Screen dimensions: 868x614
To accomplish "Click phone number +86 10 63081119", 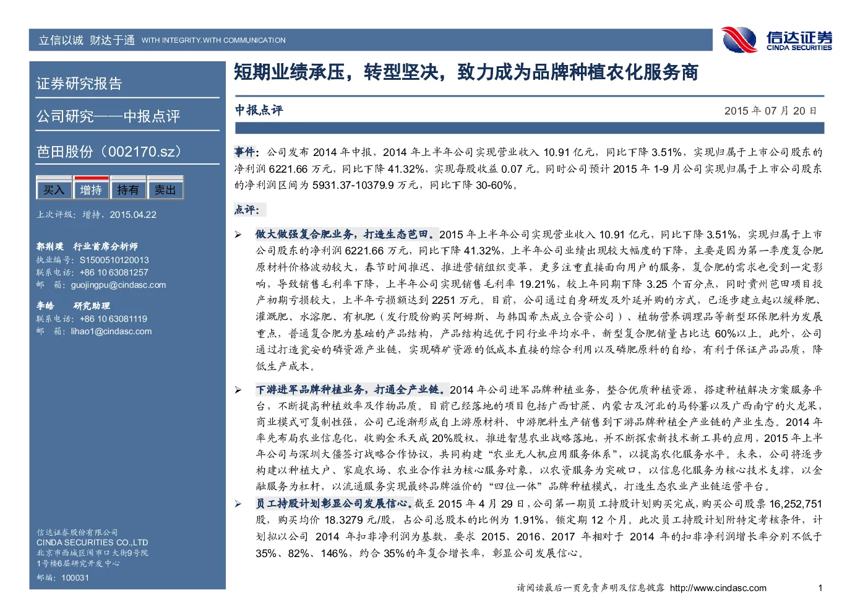I will [114, 319].
